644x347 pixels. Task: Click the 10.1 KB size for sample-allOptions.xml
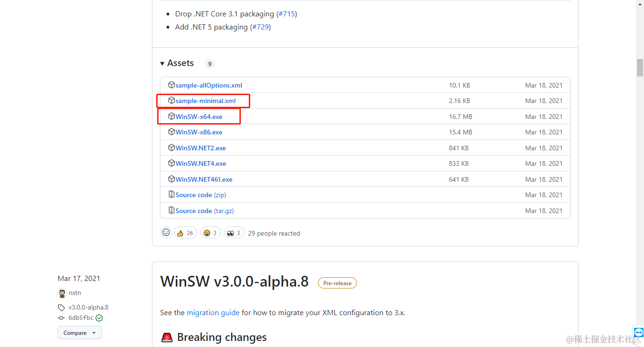click(x=460, y=85)
